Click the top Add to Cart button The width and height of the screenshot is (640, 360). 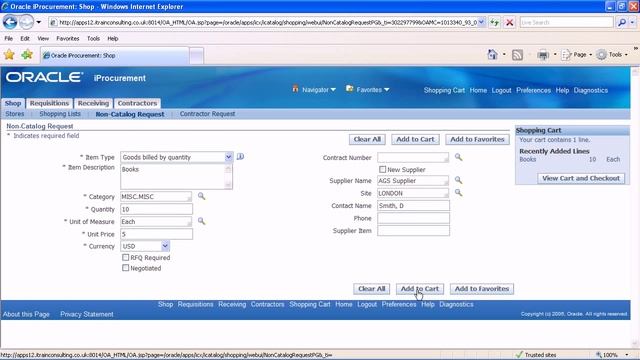coord(415,139)
